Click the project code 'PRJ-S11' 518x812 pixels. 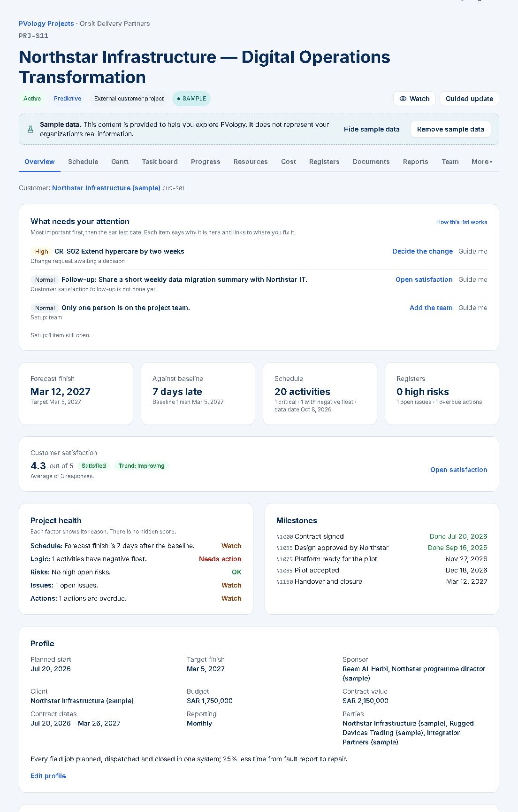click(33, 36)
